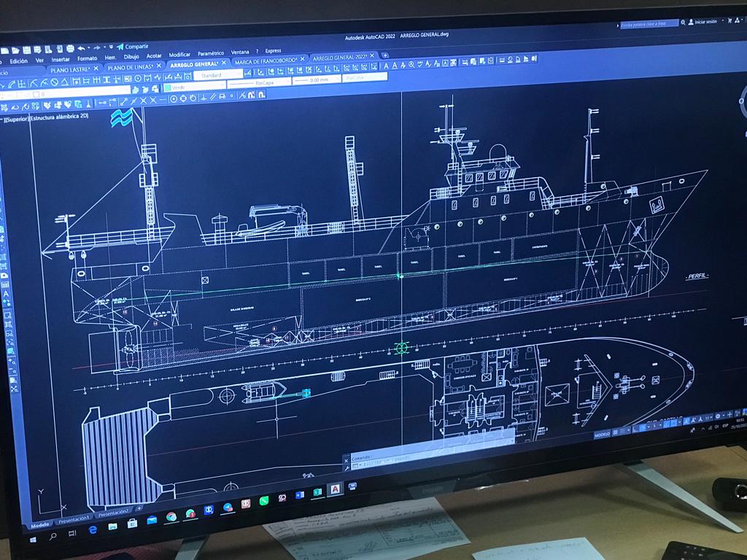
Task: Open AutoCAD from the Windows taskbar
Action: coord(335,490)
